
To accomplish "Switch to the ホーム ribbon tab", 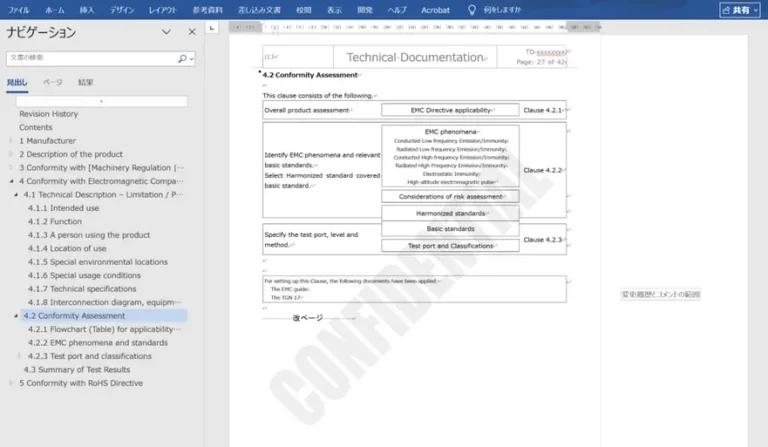I will coord(54,10).
